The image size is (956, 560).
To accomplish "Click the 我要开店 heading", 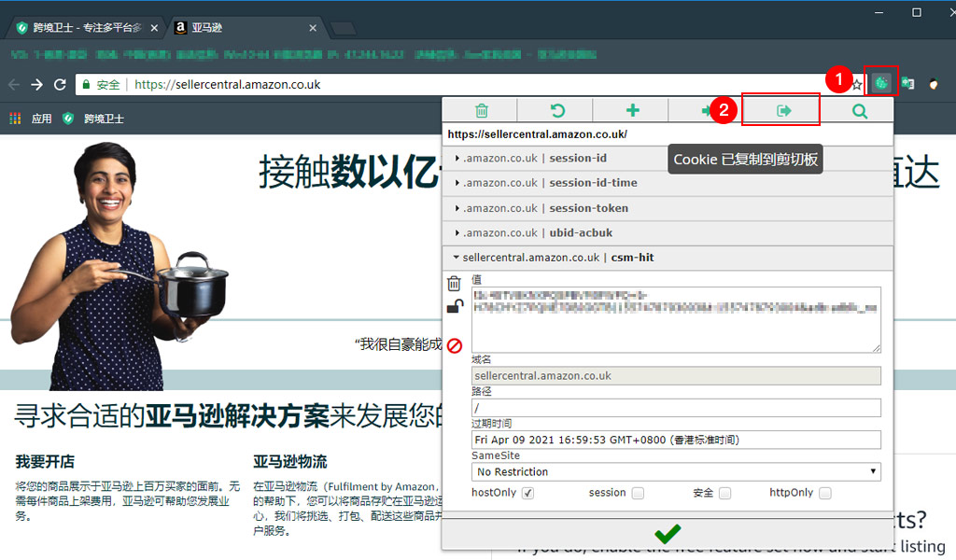I will point(45,462).
